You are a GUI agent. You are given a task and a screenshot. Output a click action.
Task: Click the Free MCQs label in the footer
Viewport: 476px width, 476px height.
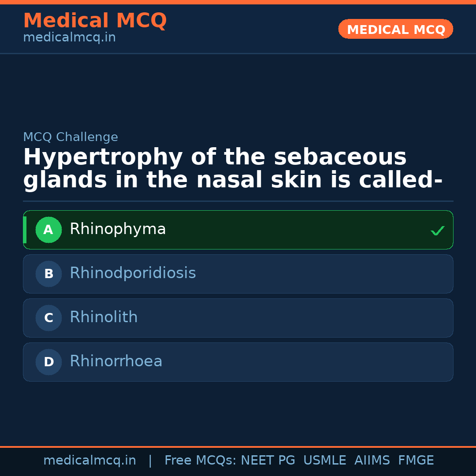click(200, 461)
